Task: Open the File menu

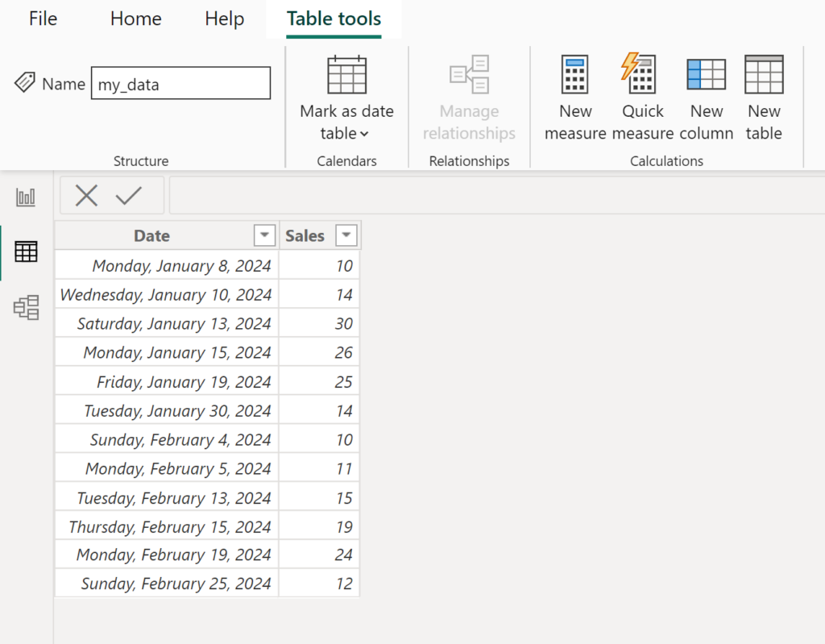Action: tap(43, 19)
